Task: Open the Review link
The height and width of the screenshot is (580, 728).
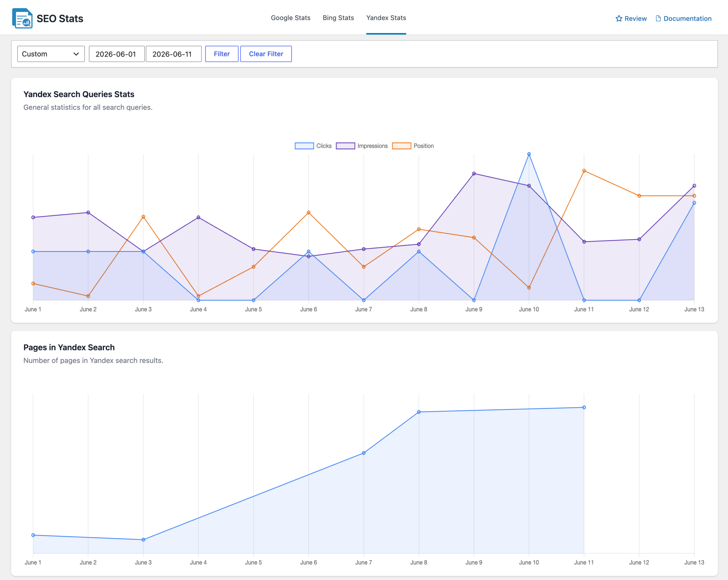Action: (x=631, y=18)
